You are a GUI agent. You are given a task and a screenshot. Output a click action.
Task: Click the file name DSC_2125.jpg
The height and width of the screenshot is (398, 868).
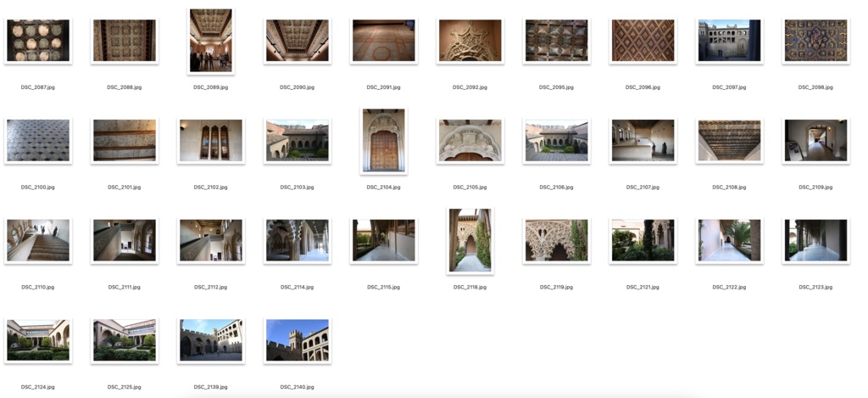124,387
